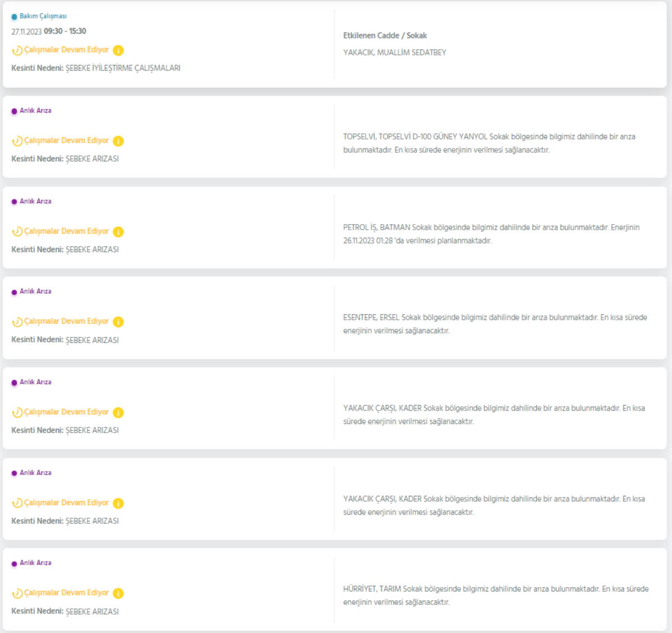Open info icon on TOPSELVİ outage card

click(118, 141)
